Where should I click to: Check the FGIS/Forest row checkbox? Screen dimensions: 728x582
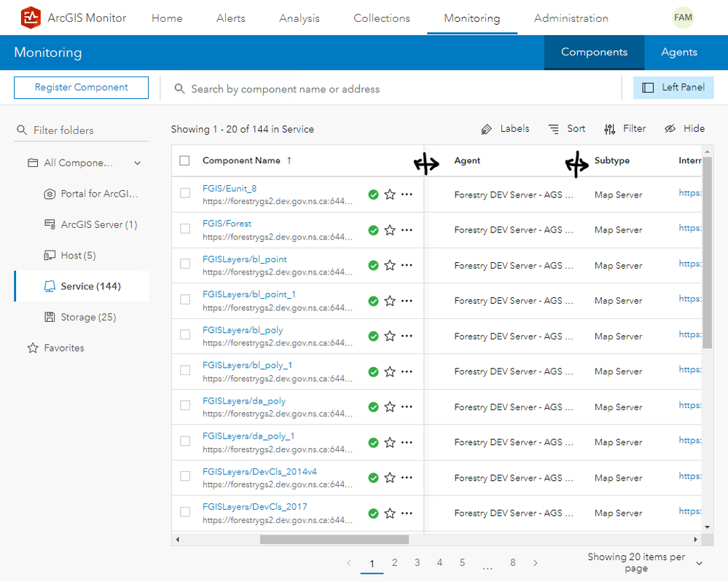point(185,228)
